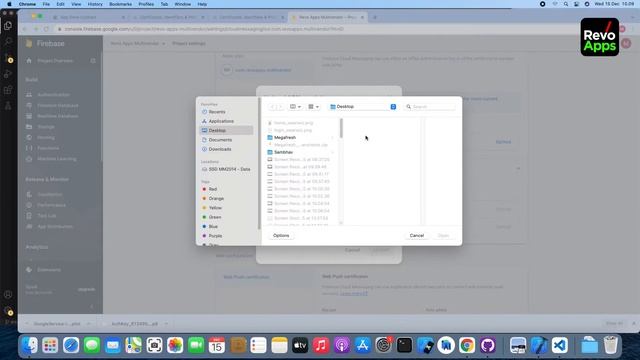Click Options button in file dialog
This screenshot has height=360, width=640.
[281, 236]
